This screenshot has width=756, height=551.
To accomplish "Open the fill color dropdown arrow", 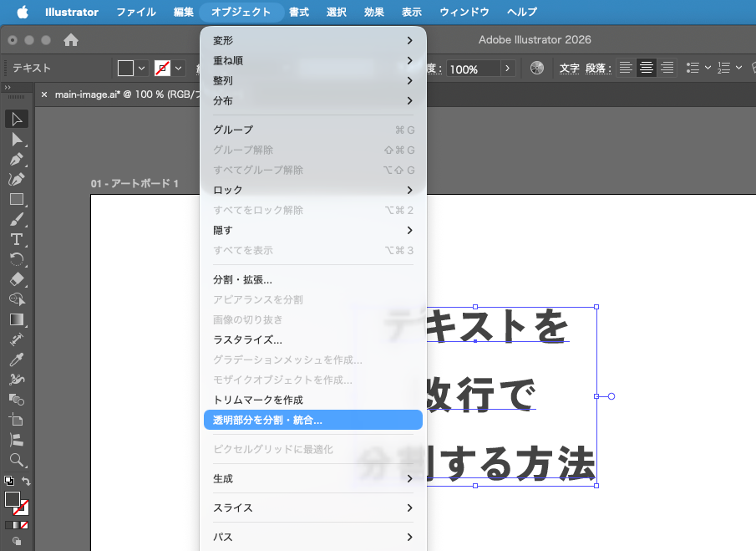I will 142,69.
